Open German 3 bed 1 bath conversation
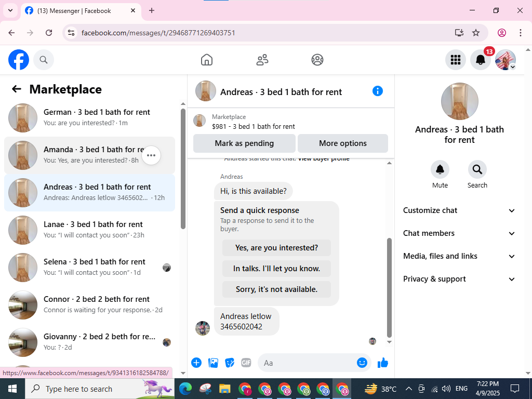The width and height of the screenshot is (532, 399). (89, 117)
